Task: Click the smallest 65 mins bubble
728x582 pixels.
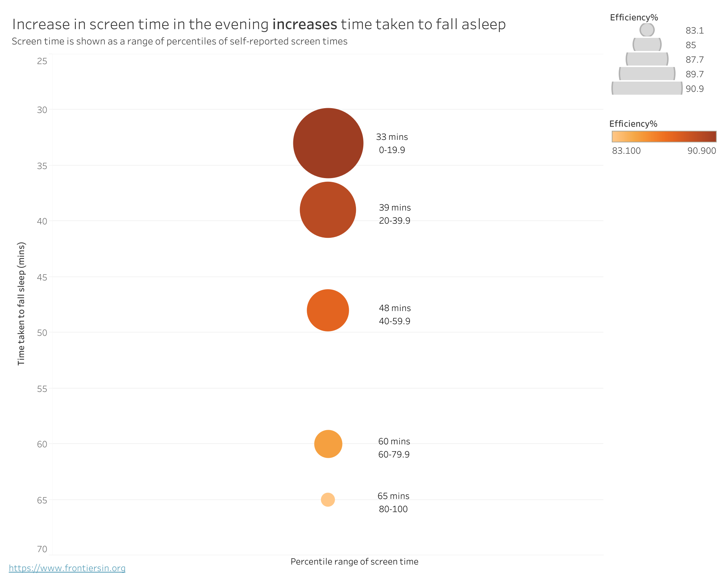Action: click(328, 500)
